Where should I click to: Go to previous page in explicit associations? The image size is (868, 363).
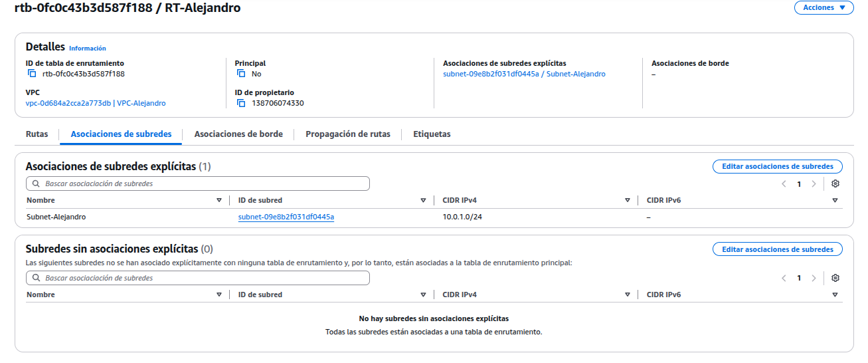(784, 184)
